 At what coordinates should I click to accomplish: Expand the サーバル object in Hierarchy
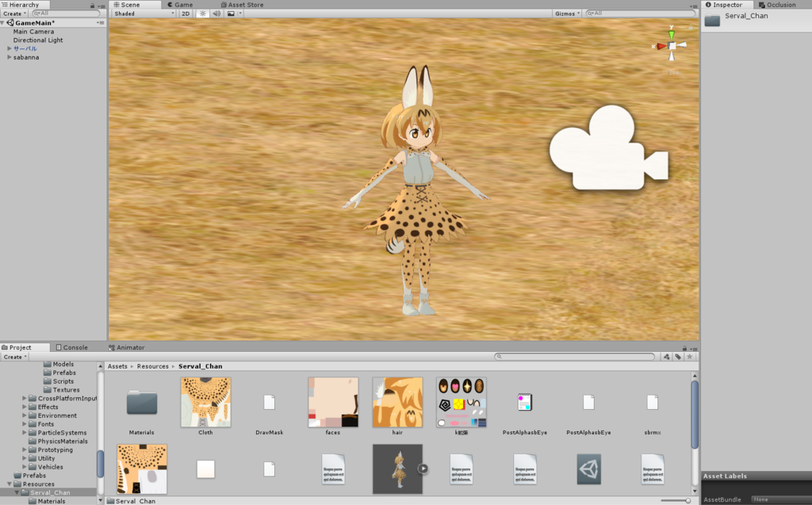point(10,48)
